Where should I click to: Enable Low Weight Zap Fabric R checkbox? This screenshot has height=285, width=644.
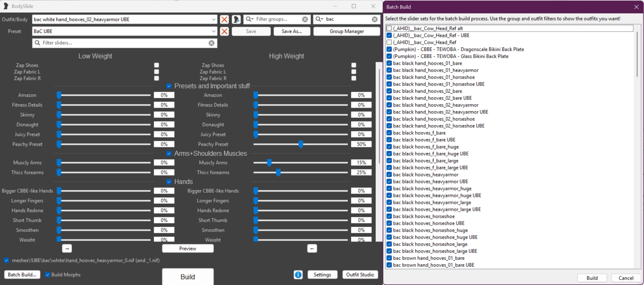(x=157, y=78)
